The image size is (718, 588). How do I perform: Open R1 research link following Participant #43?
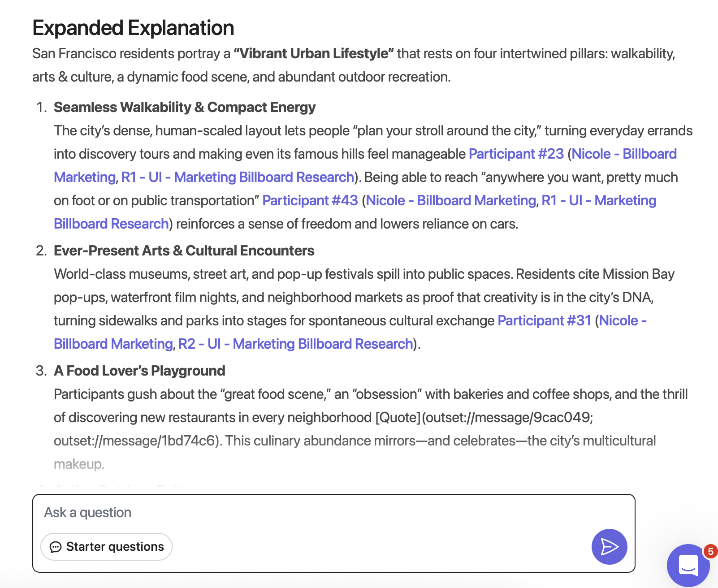(x=599, y=200)
